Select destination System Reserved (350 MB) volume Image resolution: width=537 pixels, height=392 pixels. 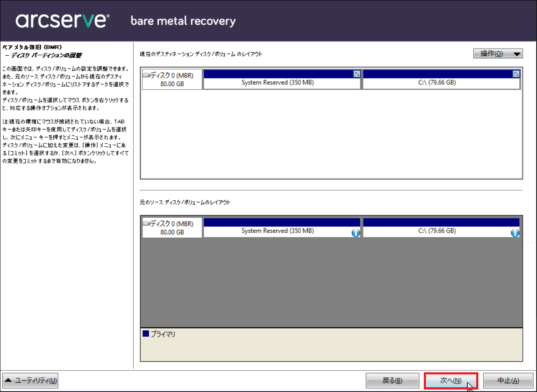[x=278, y=83]
